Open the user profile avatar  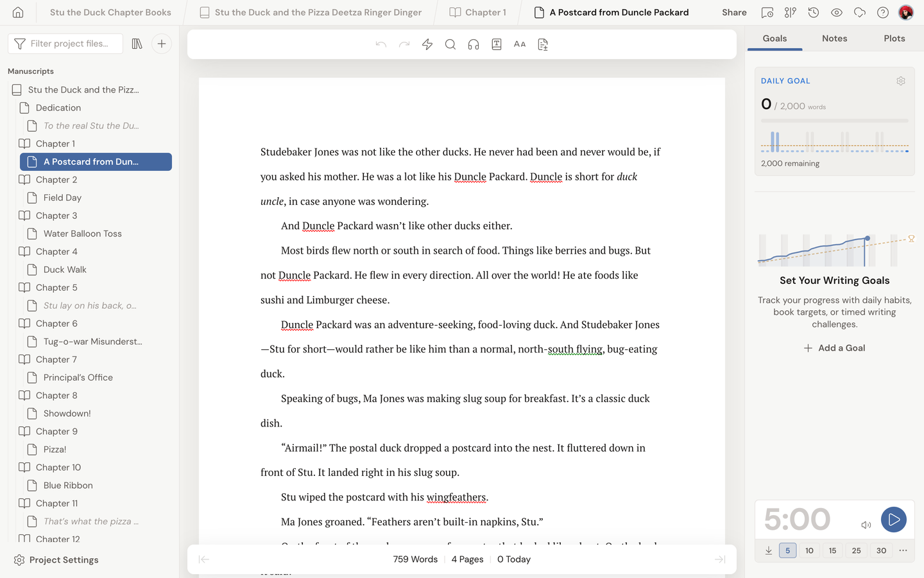coord(906,12)
